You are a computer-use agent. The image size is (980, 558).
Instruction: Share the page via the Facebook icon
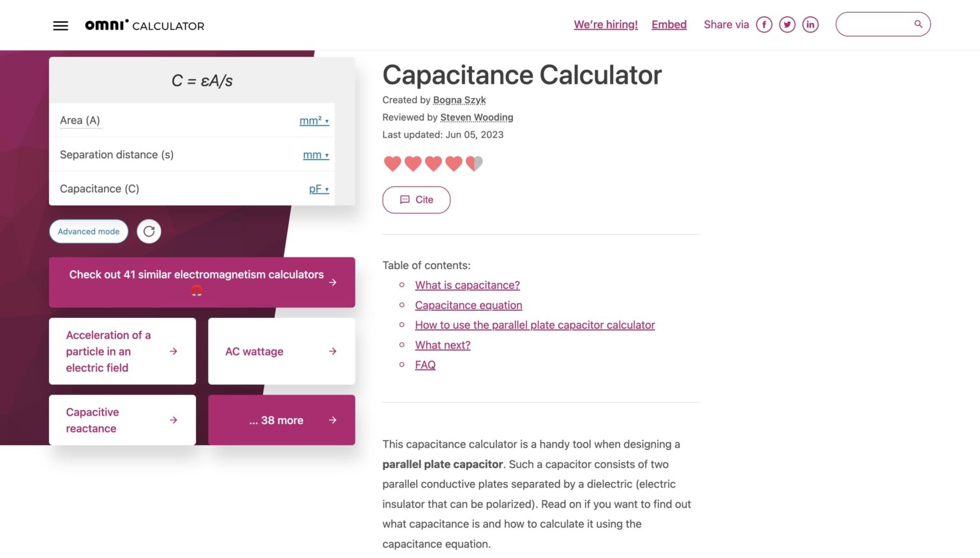(x=764, y=24)
